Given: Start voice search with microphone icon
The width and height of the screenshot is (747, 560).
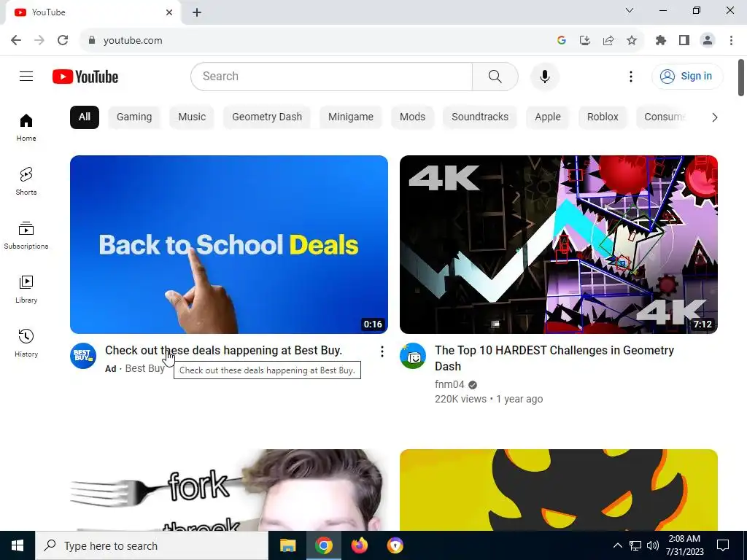Looking at the screenshot, I should pos(544,76).
